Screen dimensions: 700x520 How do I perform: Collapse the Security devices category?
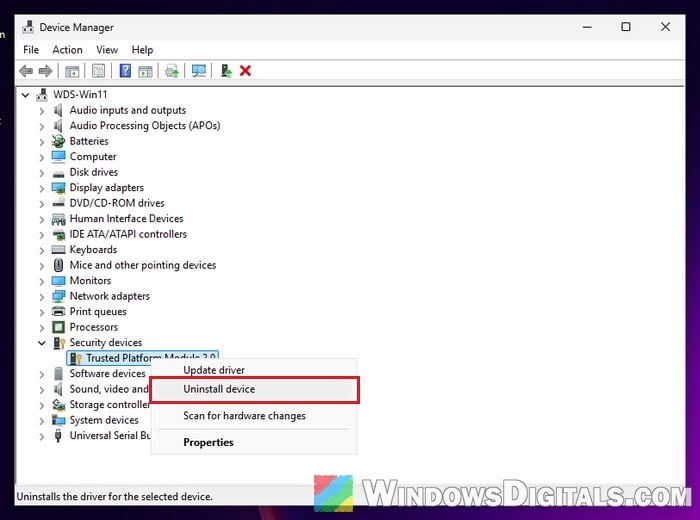(x=42, y=343)
